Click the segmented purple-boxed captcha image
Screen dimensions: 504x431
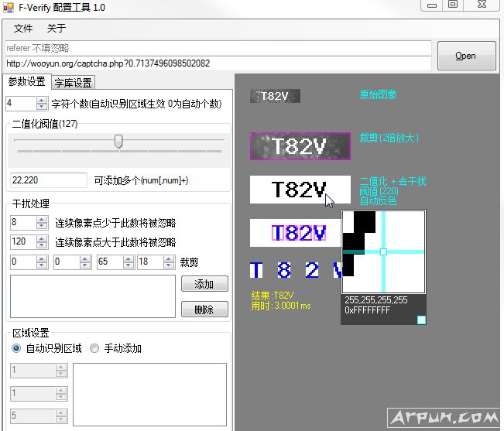(296, 233)
